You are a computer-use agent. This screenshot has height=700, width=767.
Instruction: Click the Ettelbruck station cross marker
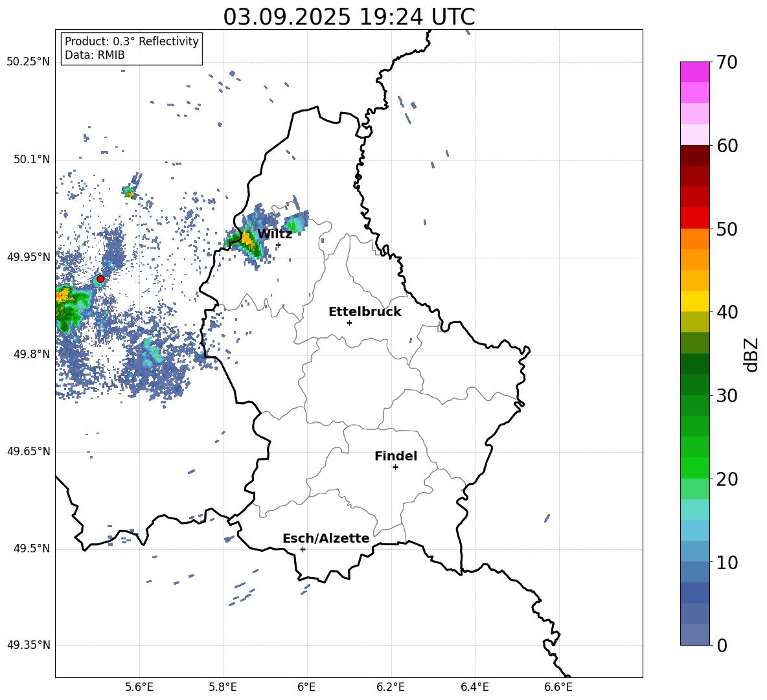(349, 322)
